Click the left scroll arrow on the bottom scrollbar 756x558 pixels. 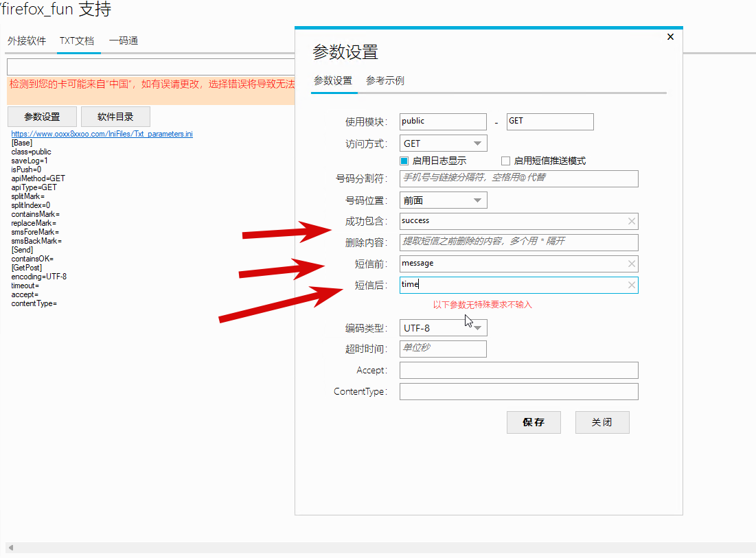pos(10,548)
